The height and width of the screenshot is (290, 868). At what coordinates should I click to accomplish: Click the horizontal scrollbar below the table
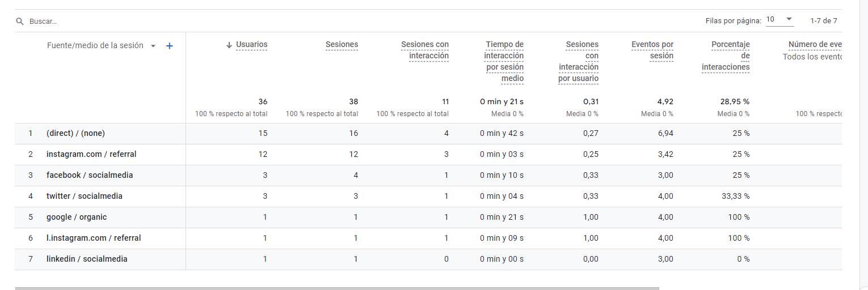[x=337, y=288]
